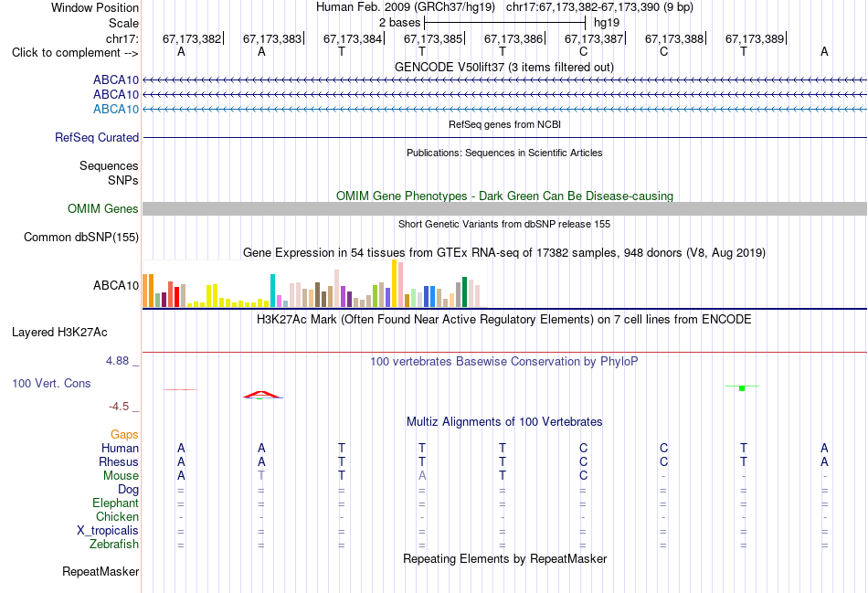The height and width of the screenshot is (593, 868).
Task: Click the orange Gaps row label
Action: (124, 435)
